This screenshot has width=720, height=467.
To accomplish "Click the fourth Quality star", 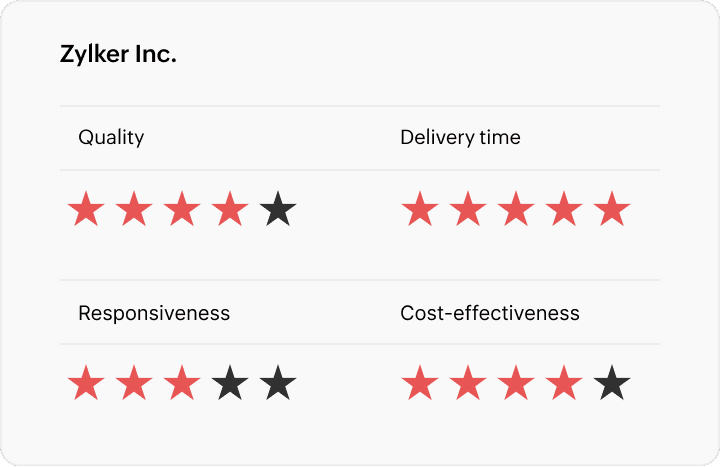I will (230, 211).
